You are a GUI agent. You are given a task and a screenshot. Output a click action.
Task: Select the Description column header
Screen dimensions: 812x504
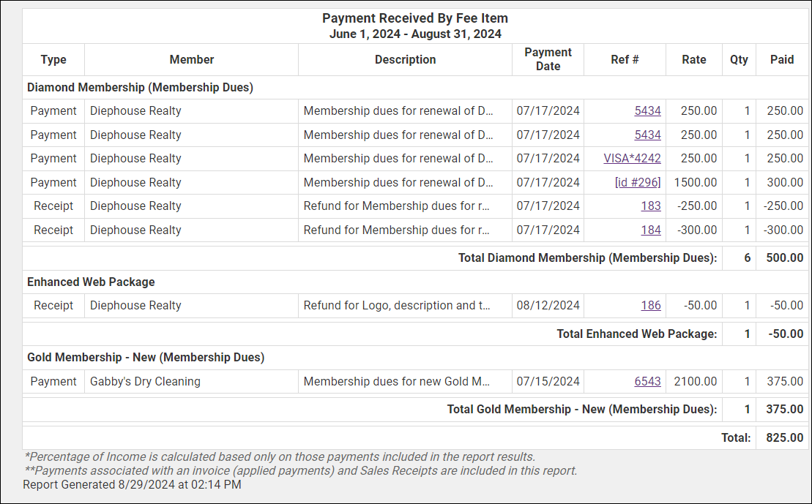coord(405,60)
